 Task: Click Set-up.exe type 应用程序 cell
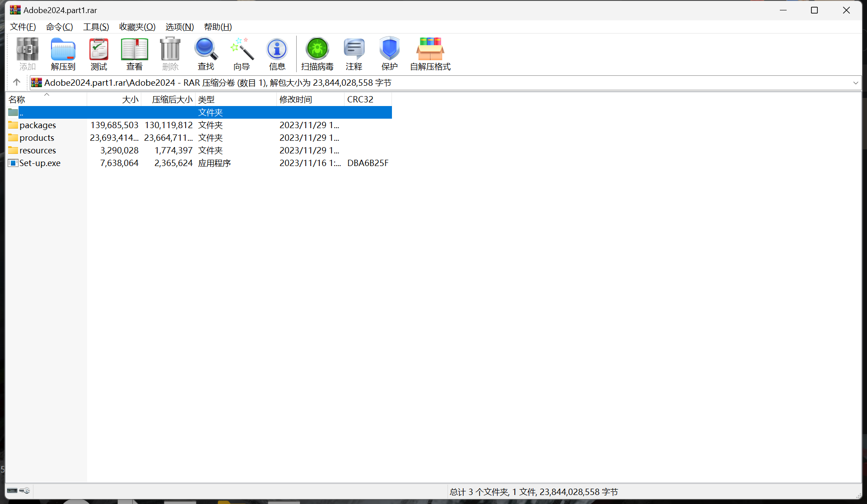(214, 163)
